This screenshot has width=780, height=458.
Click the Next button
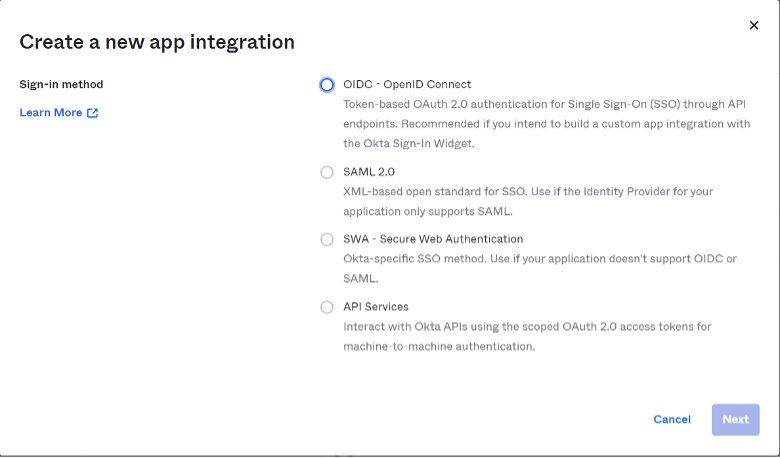click(735, 419)
